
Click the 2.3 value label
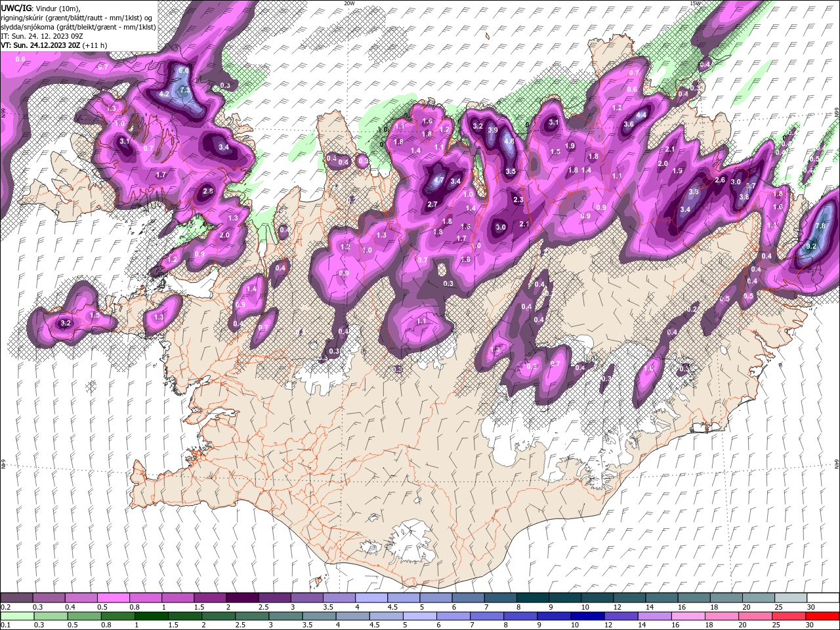click(x=518, y=199)
